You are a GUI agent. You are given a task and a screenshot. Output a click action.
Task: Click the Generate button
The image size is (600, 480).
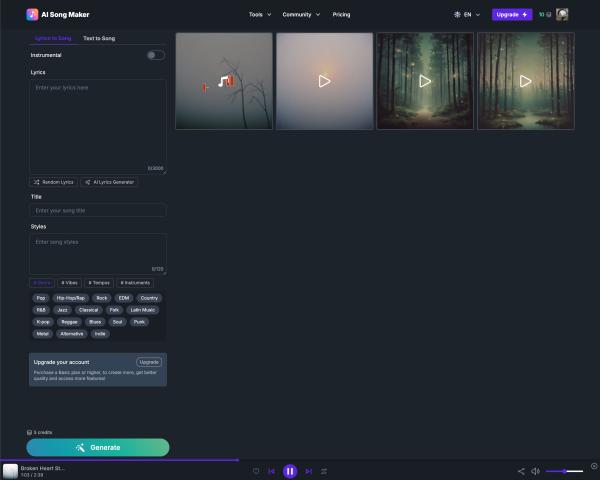click(98, 447)
